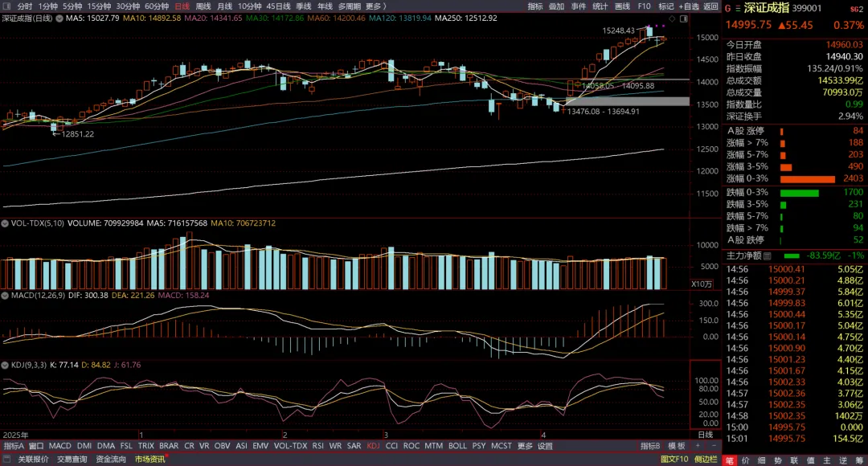The image size is (868, 466).
Task: Select the 指标A indicator group
Action: (14, 446)
